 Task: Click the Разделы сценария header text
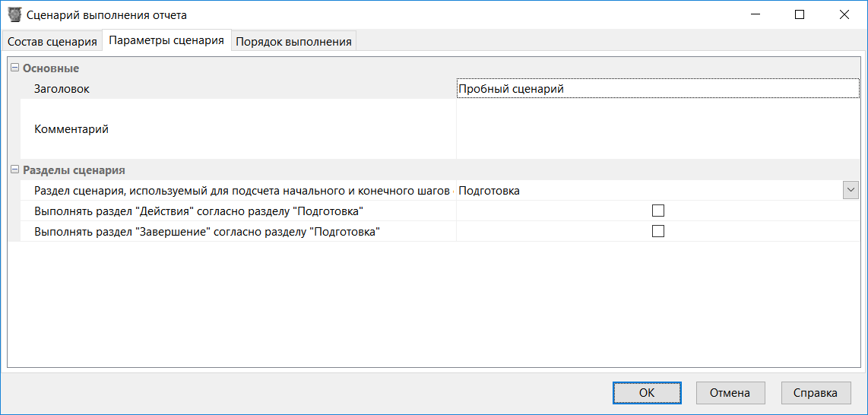pyautogui.click(x=74, y=169)
